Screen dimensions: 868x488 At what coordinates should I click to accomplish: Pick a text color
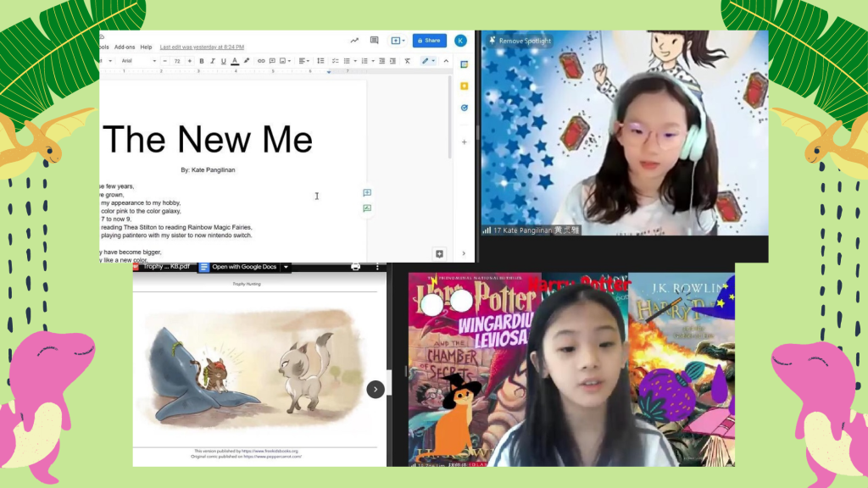tap(235, 61)
